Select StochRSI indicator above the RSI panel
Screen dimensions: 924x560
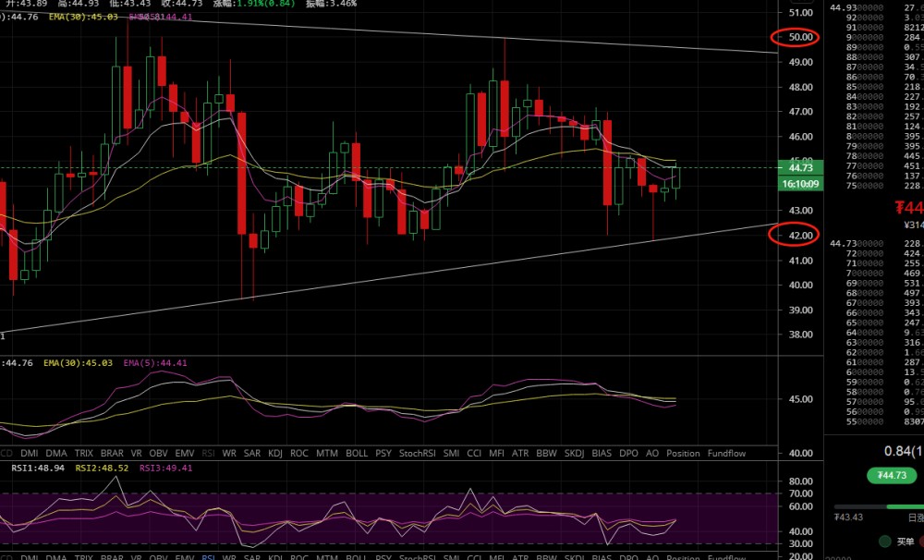[x=417, y=454]
